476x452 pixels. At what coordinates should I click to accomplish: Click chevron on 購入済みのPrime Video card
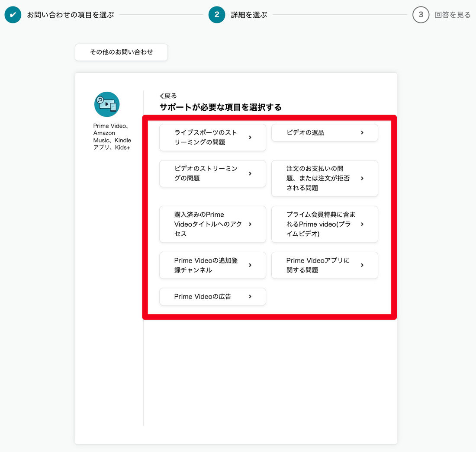[x=250, y=224]
